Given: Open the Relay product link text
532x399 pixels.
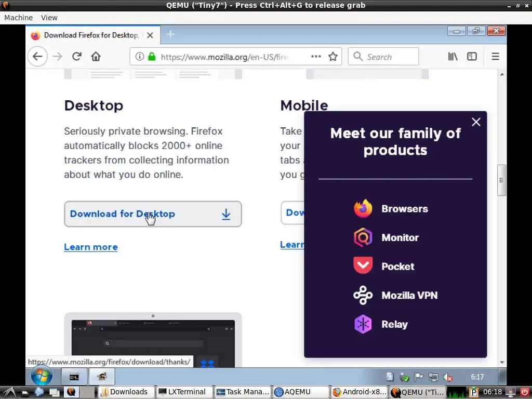Looking at the screenshot, I should pyautogui.click(x=394, y=324).
